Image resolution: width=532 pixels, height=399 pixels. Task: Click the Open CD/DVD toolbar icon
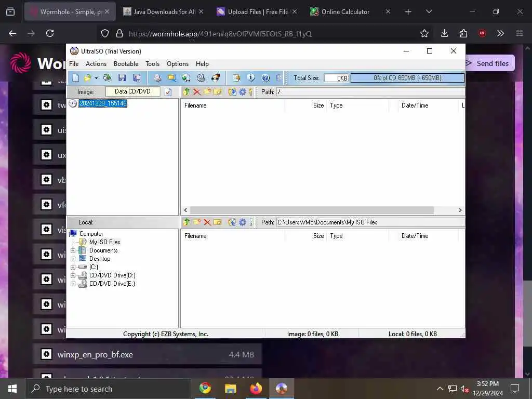click(x=107, y=78)
